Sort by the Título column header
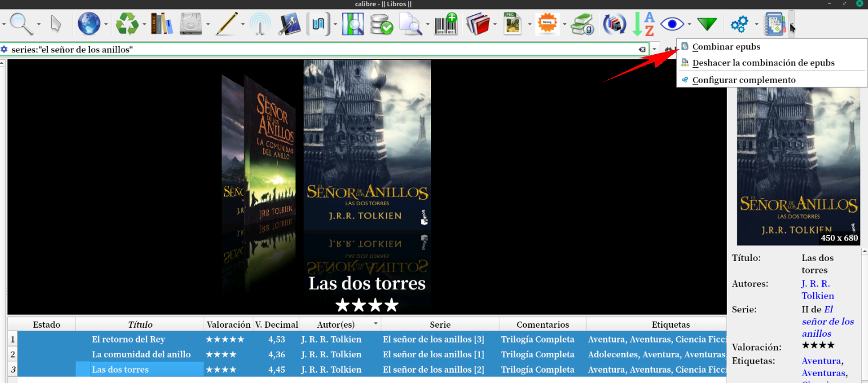868x383 pixels. pos(140,324)
